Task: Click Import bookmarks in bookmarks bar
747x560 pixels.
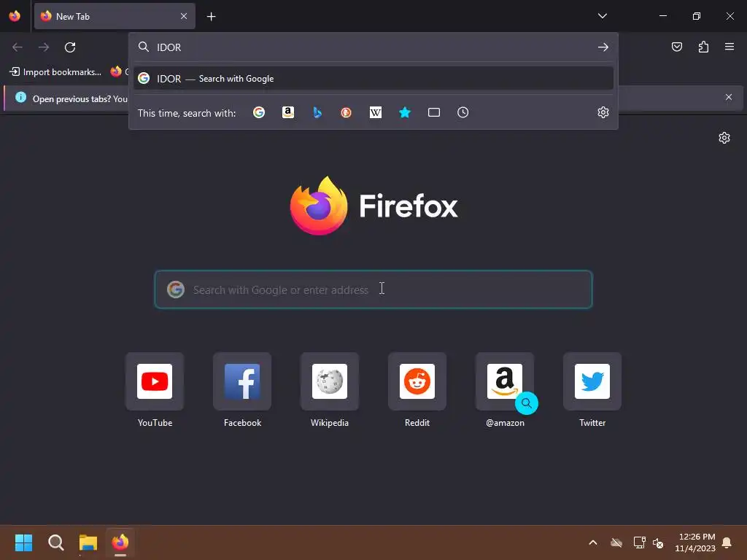Action: [55, 72]
